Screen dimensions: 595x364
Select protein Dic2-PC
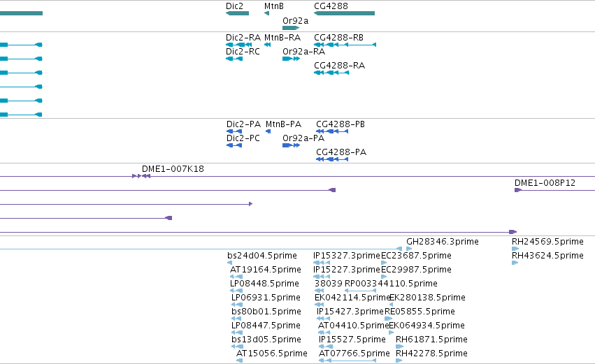pos(243,138)
